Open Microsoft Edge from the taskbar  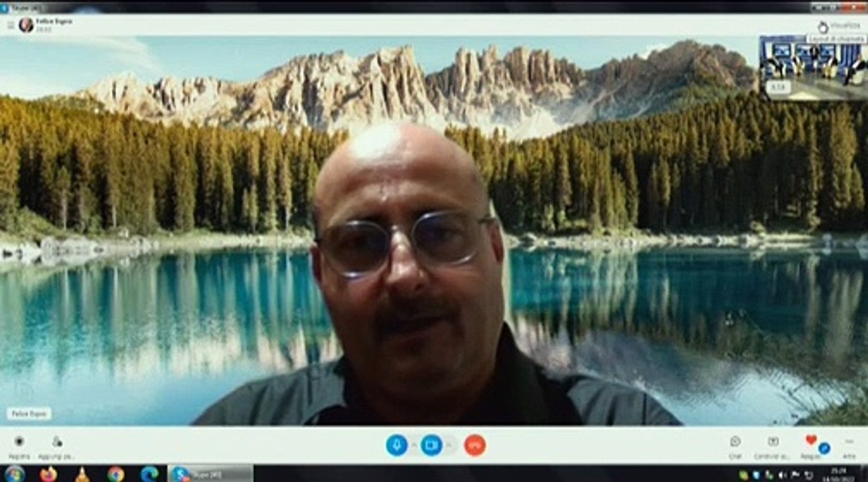(x=149, y=474)
